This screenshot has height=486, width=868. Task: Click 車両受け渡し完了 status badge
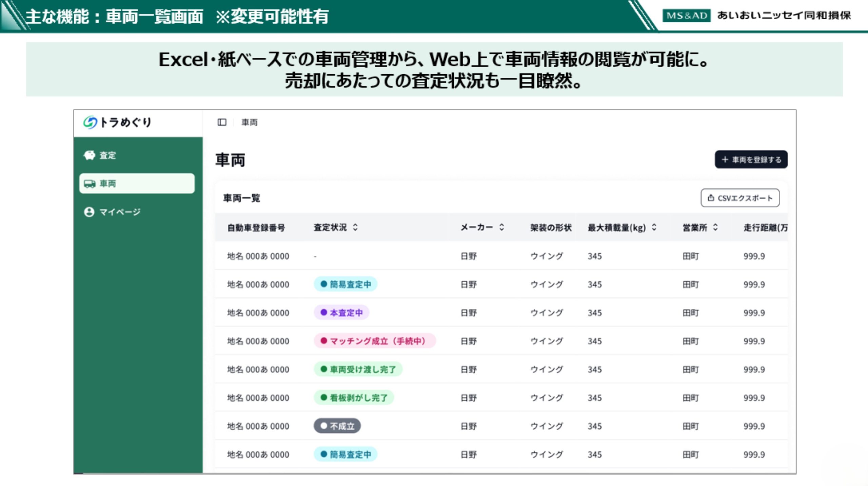click(358, 369)
